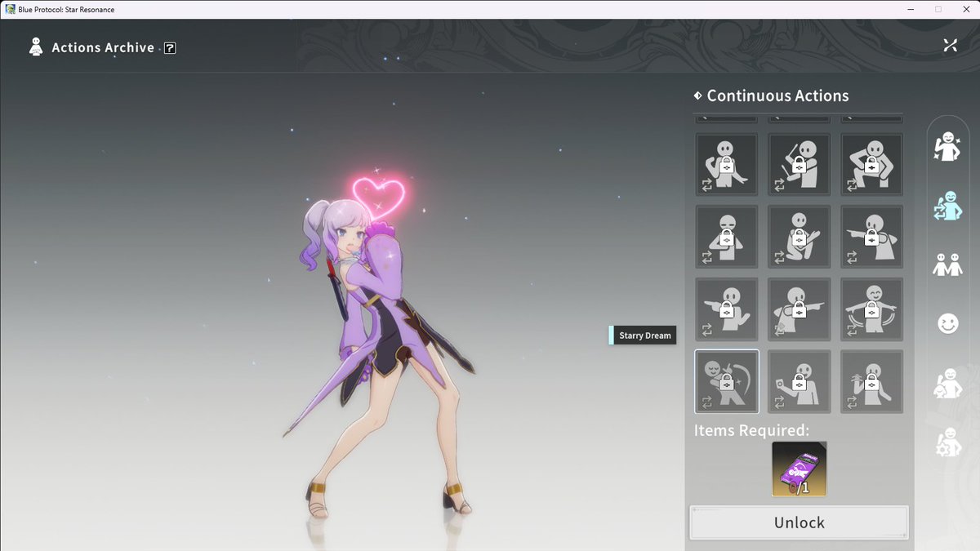This screenshot has height=551, width=980.
Task: Select the locked smiling hula-hoop spin action
Action: [872, 309]
